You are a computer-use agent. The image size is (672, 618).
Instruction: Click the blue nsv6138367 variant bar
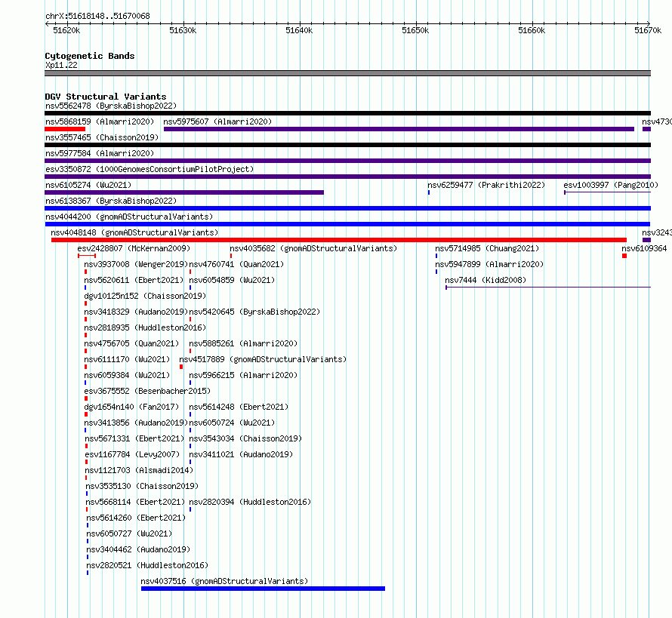[347, 208]
